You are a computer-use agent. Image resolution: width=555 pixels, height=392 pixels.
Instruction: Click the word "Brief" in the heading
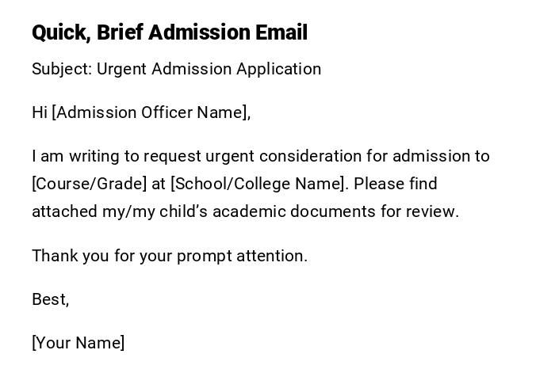(x=120, y=33)
